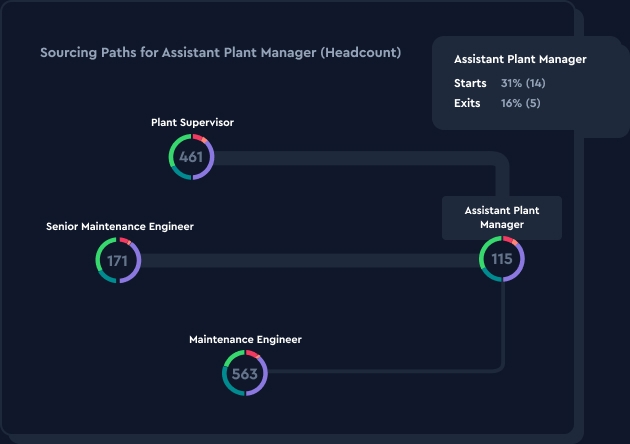
Task: Click the Assistant Plant Manager node showing 115
Action: coord(502,259)
